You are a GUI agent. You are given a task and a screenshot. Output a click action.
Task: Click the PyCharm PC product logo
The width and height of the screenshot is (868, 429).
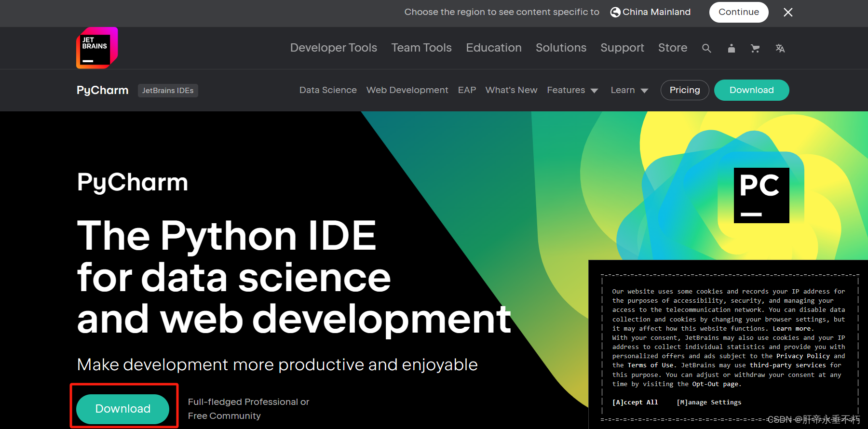[x=761, y=195]
